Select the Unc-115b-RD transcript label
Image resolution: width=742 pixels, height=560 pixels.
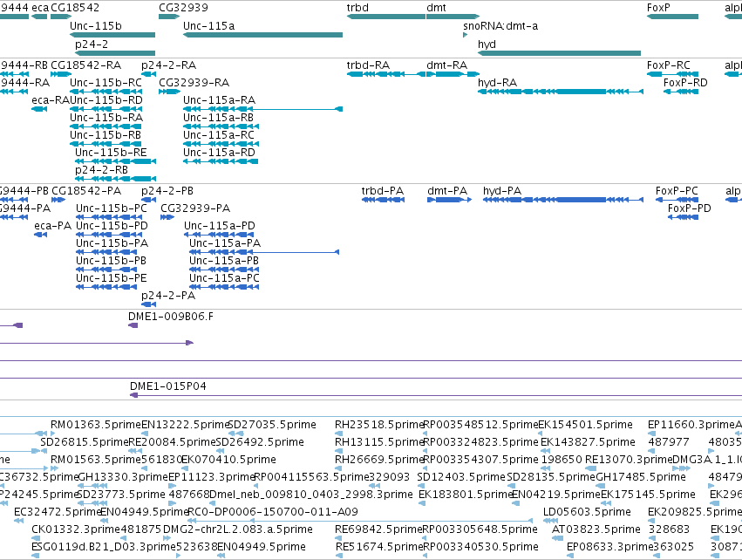click(106, 100)
